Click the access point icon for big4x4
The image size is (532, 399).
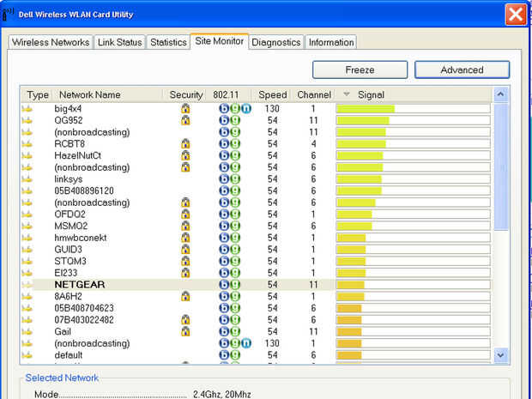(27, 109)
